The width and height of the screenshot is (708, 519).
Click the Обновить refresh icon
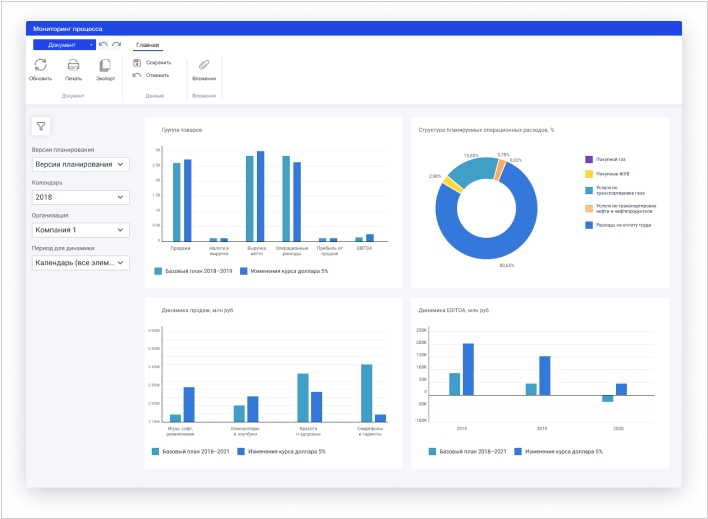[41, 65]
